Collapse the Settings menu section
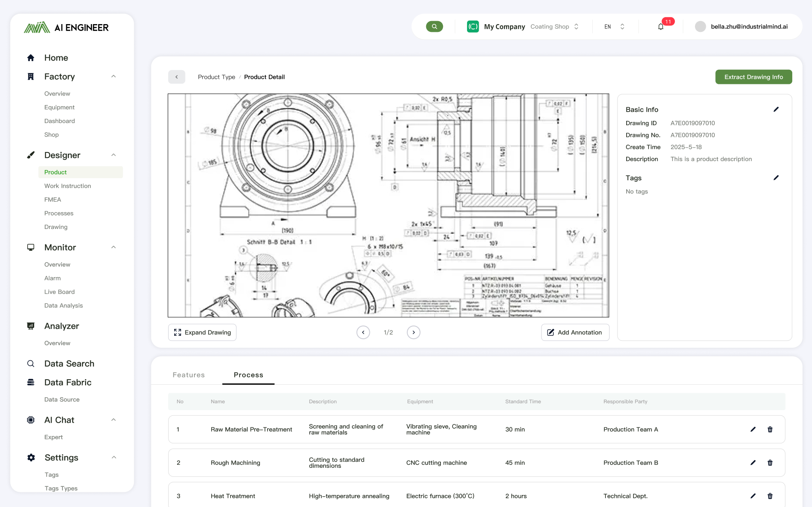This screenshot has width=812, height=507. pyautogui.click(x=114, y=458)
